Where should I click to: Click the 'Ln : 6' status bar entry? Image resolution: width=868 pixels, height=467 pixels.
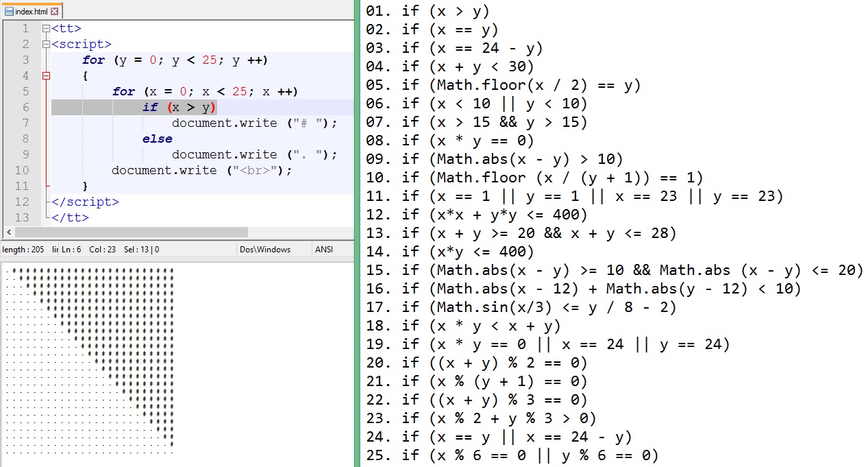[71, 250]
